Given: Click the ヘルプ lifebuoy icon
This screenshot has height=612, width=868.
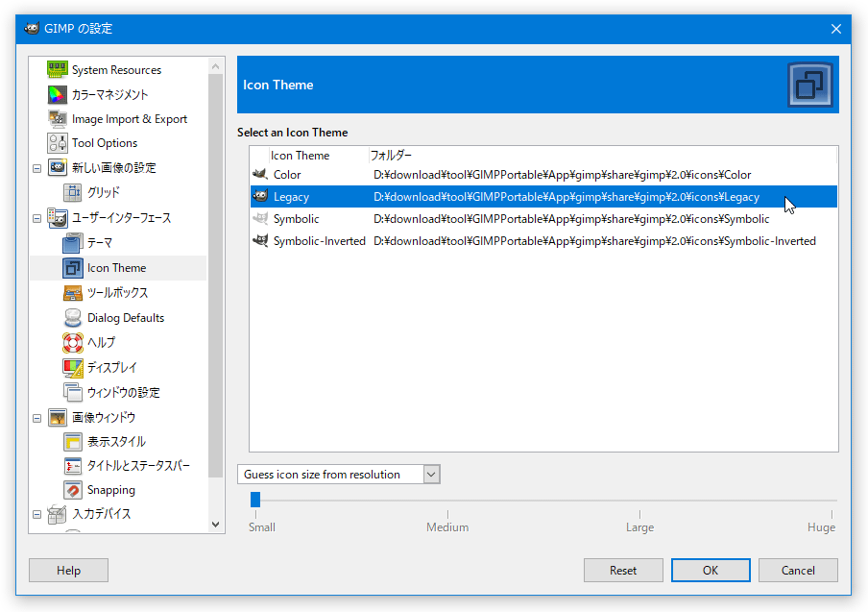Looking at the screenshot, I should click(x=73, y=342).
